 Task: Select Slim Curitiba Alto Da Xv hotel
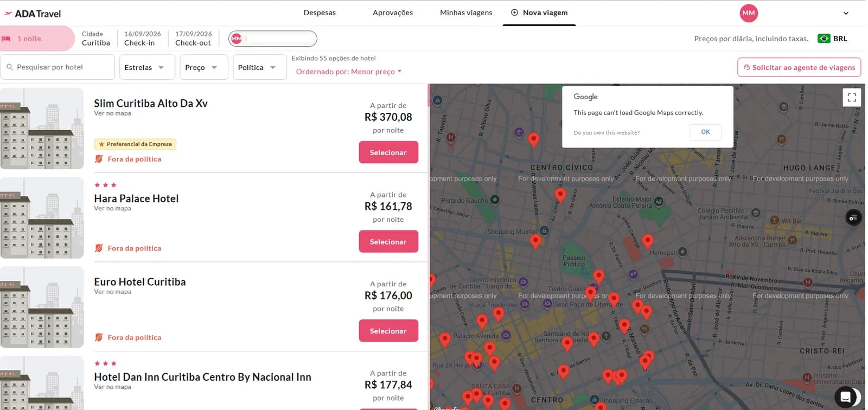pos(388,152)
